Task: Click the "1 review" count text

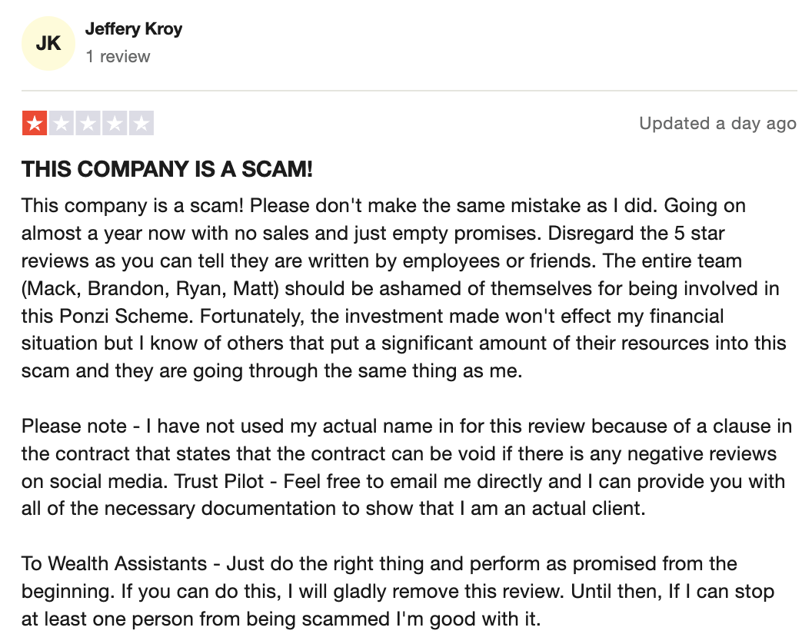Action: point(118,56)
